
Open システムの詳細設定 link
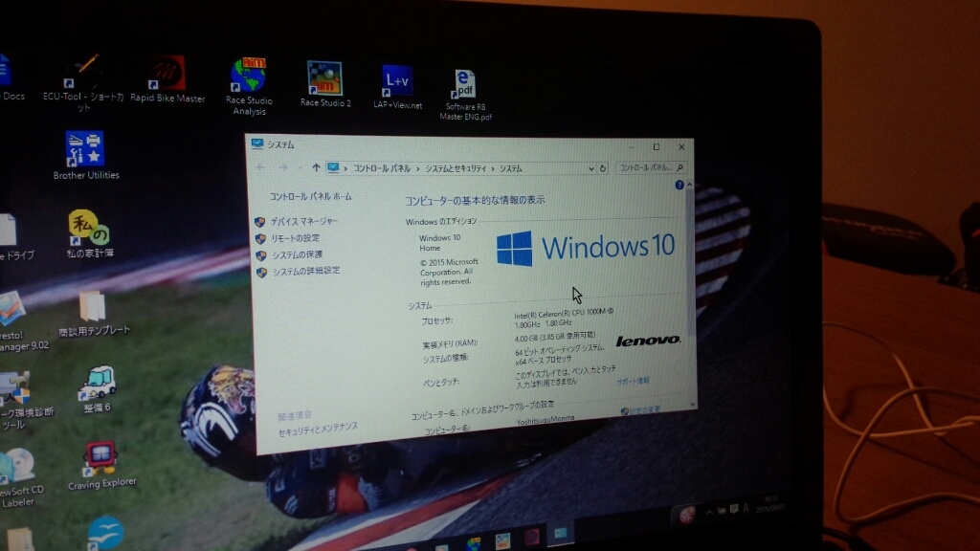(305, 271)
